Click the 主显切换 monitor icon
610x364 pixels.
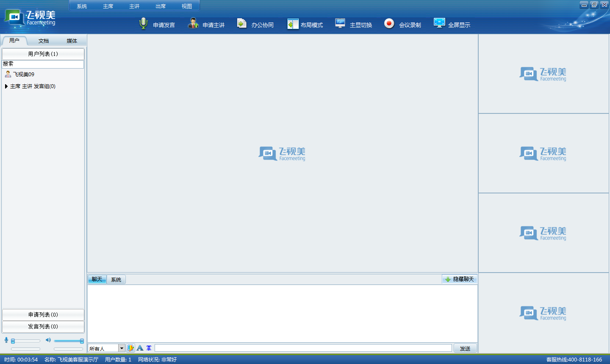click(340, 24)
